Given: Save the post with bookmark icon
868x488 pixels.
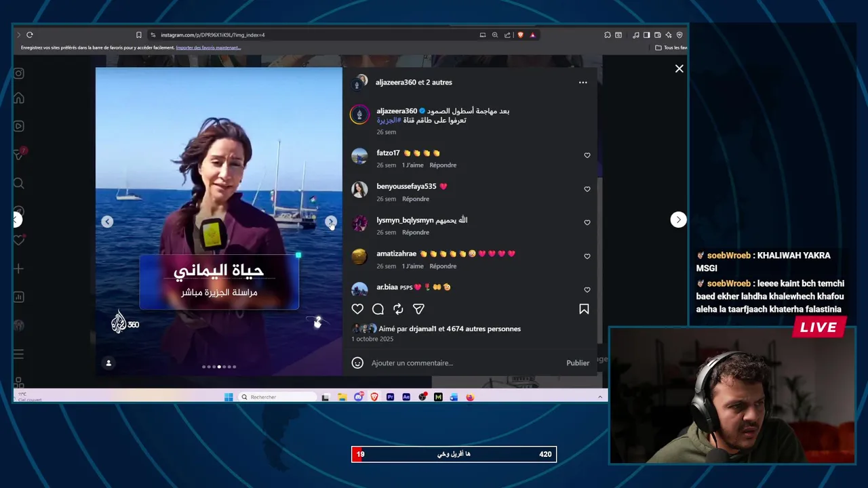Looking at the screenshot, I should [584, 309].
